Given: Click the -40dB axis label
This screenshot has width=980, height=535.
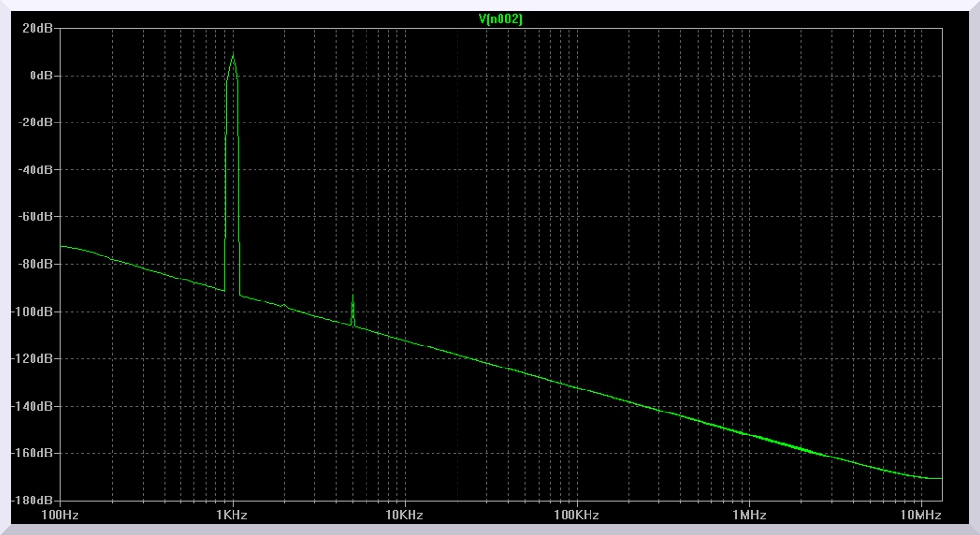Looking at the screenshot, I should [x=36, y=170].
